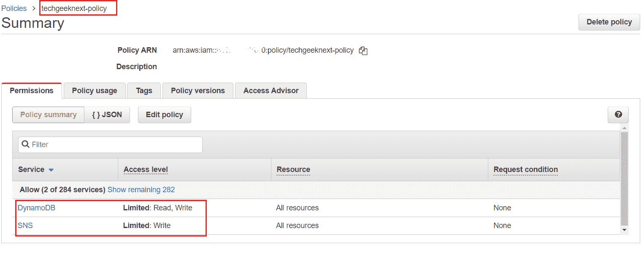Viewport: 644px width, 274px height.
Task: Click the techgeeknext-policy breadcrumb text
Action: pos(74,8)
